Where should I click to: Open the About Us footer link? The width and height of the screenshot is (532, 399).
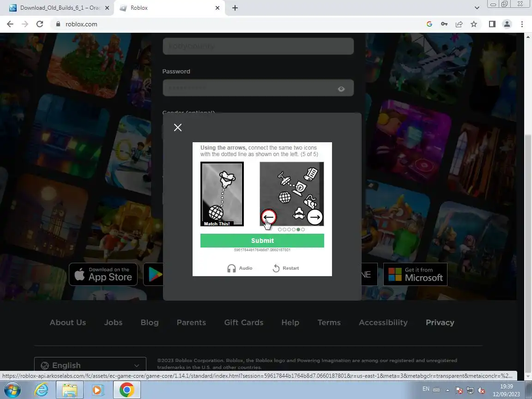(68, 322)
